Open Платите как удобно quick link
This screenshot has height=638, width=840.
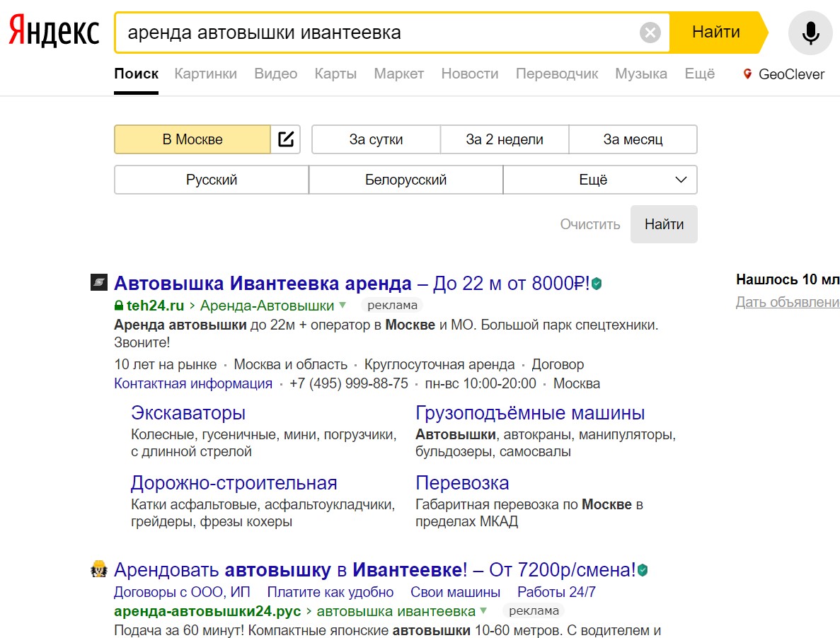[x=330, y=593]
